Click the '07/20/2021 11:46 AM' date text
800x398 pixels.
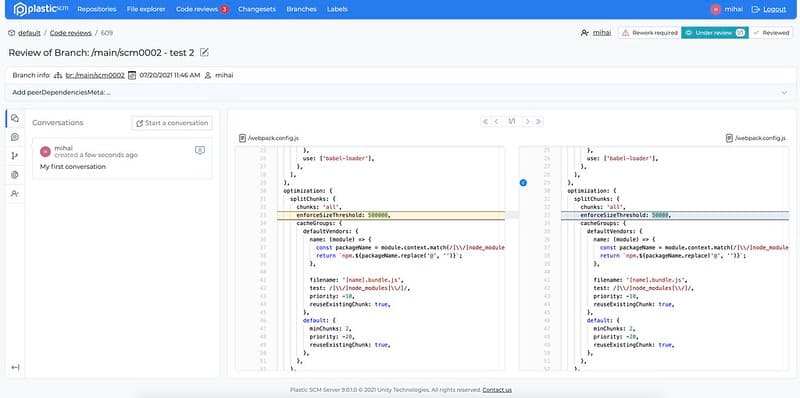tap(169, 75)
